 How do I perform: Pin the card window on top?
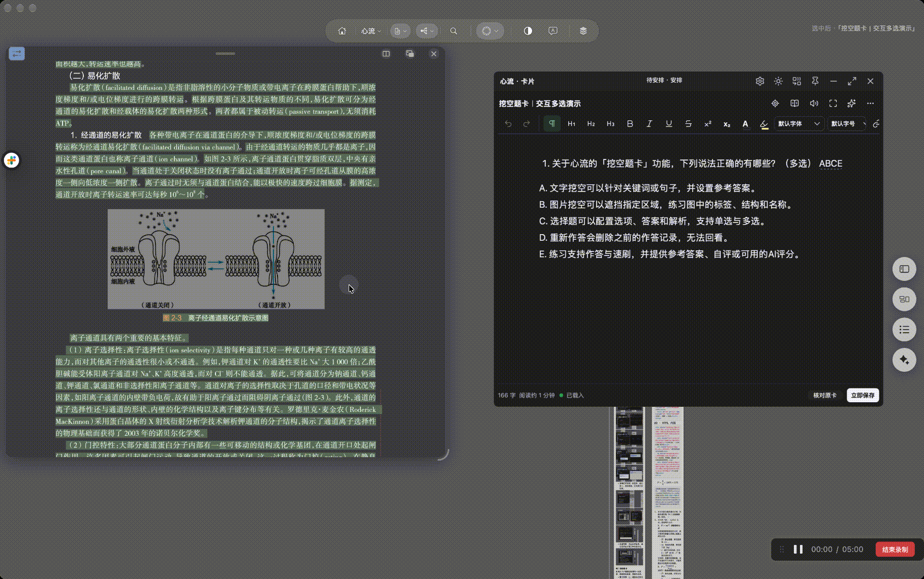coord(815,81)
